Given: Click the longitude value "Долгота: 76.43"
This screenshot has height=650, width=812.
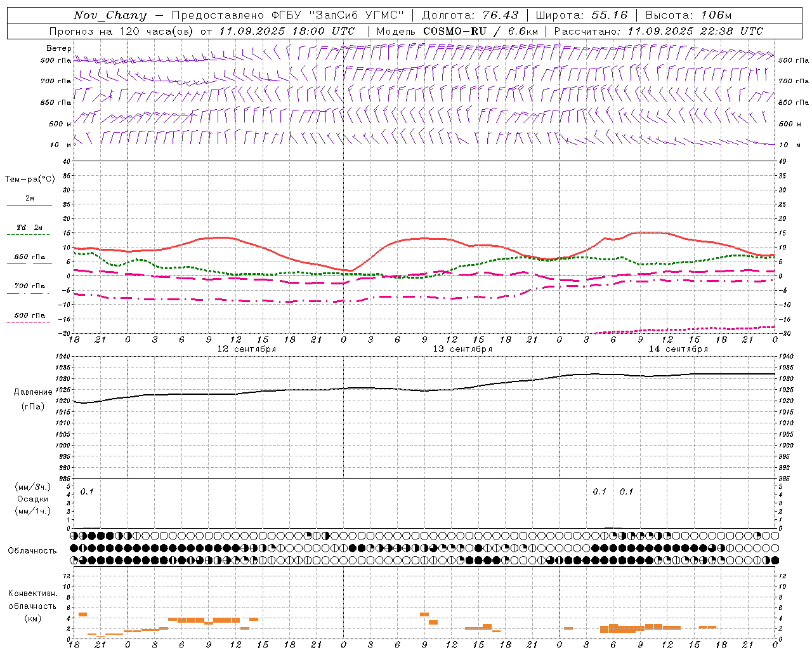Looking at the screenshot, I should click(470, 15).
